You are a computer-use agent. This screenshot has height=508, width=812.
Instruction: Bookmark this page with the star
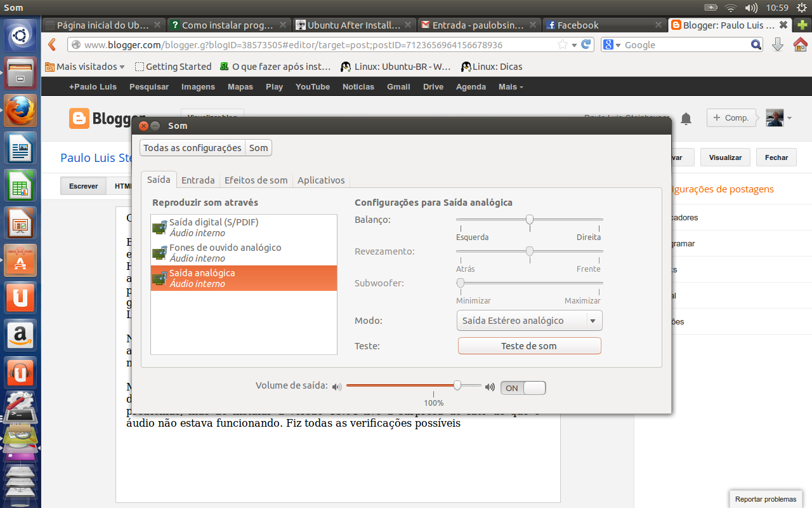[x=562, y=45]
